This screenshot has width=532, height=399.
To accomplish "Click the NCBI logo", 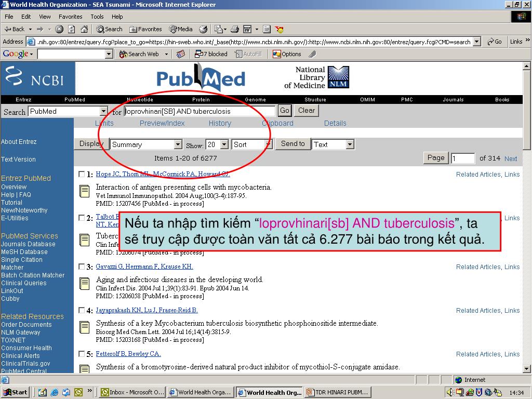I will coord(37,78).
